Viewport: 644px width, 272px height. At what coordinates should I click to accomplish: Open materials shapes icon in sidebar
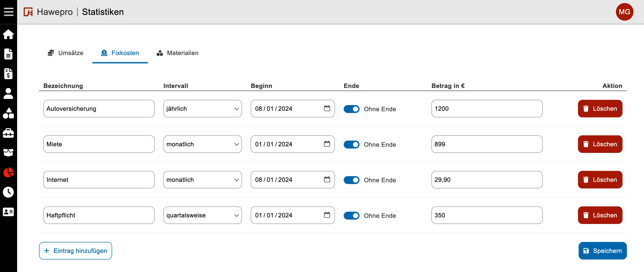click(8, 113)
